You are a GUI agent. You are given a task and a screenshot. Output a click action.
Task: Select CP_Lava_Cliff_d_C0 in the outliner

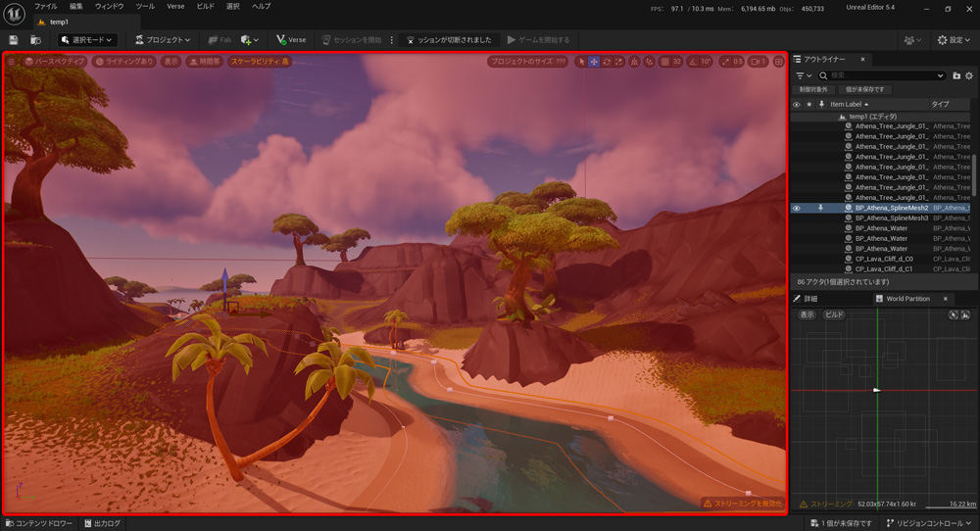point(884,259)
